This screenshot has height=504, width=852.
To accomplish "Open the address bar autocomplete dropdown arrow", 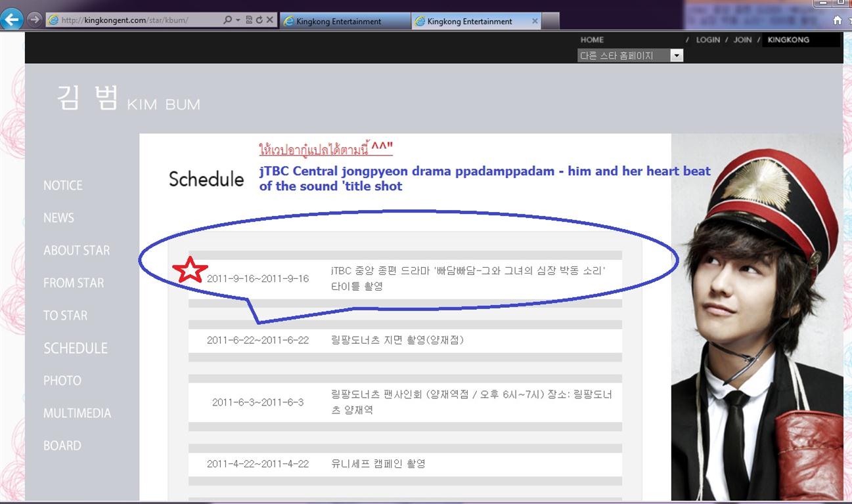I will click(237, 20).
